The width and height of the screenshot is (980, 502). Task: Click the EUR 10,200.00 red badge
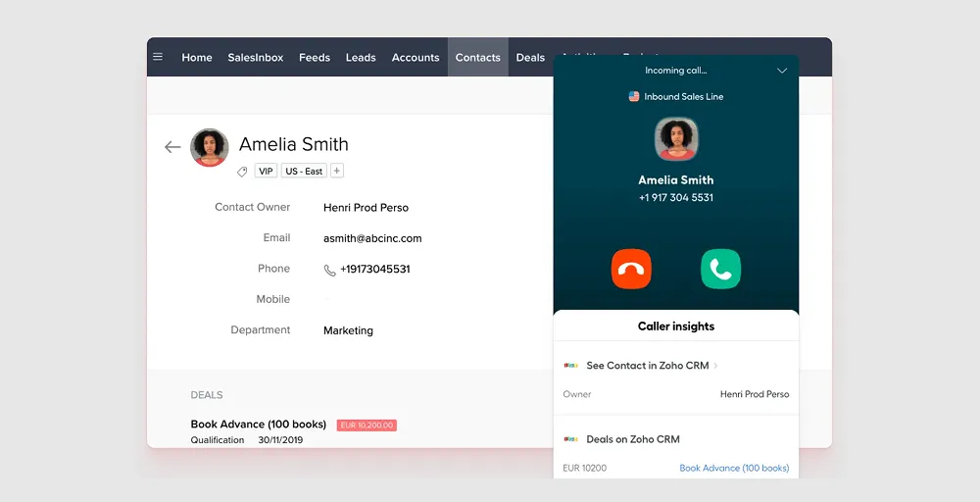pos(367,426)
